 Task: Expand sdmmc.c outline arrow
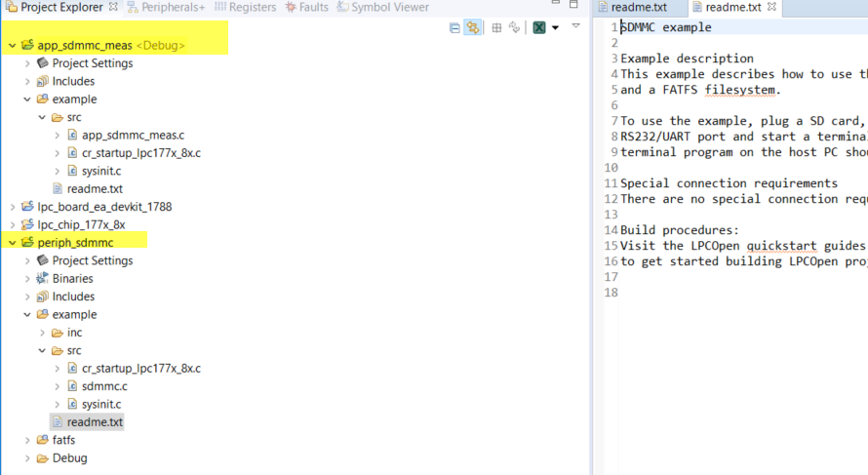57,386
